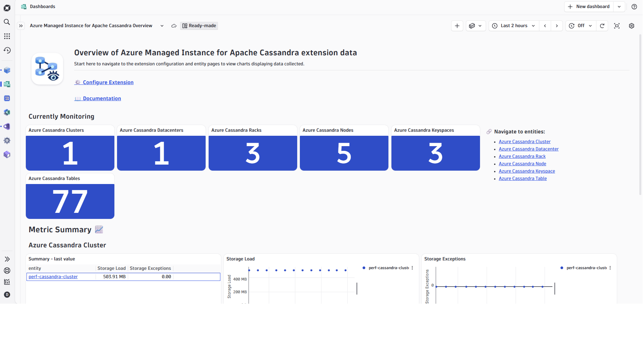Open the Last 2 hours timeframe selector
The width and height of the screenshot is (644, 362).
514,26
